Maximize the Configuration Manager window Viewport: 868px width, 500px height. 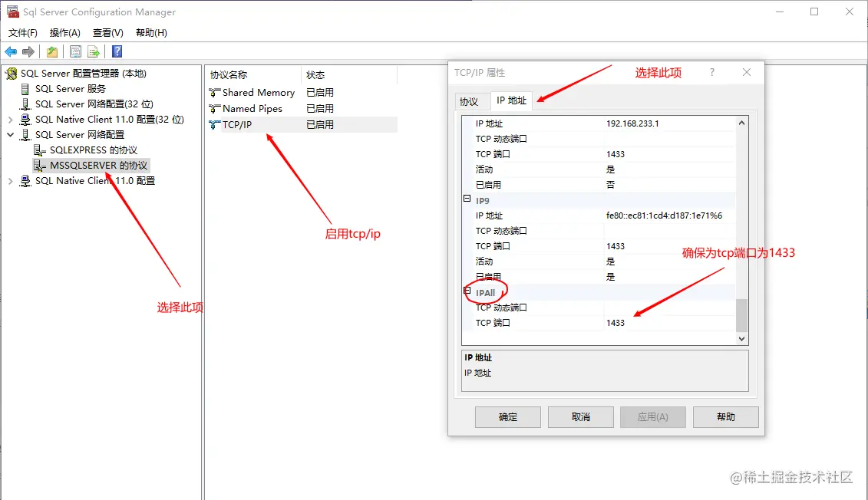(x=814, y=12)
